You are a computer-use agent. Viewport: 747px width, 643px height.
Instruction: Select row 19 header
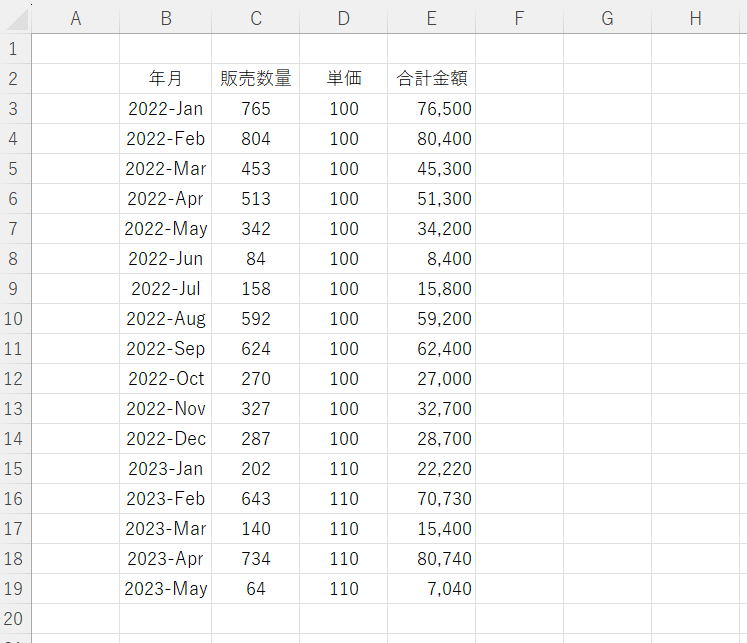click(15, 589)
